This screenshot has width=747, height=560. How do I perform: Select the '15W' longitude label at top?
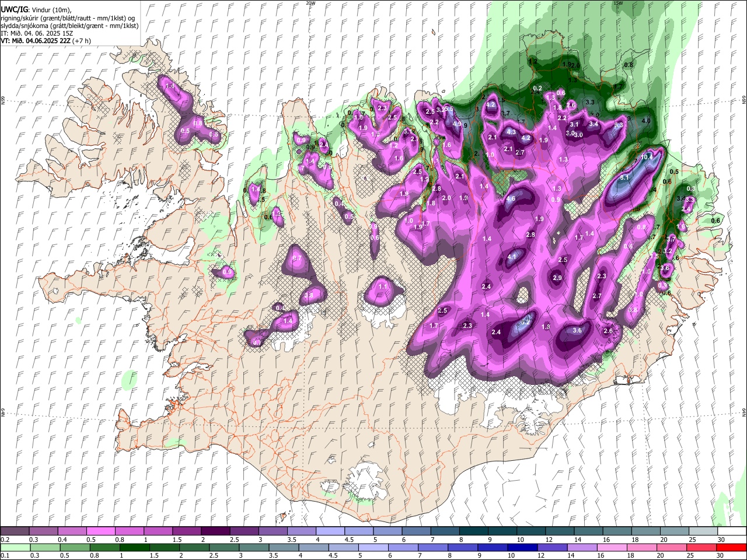618,3
